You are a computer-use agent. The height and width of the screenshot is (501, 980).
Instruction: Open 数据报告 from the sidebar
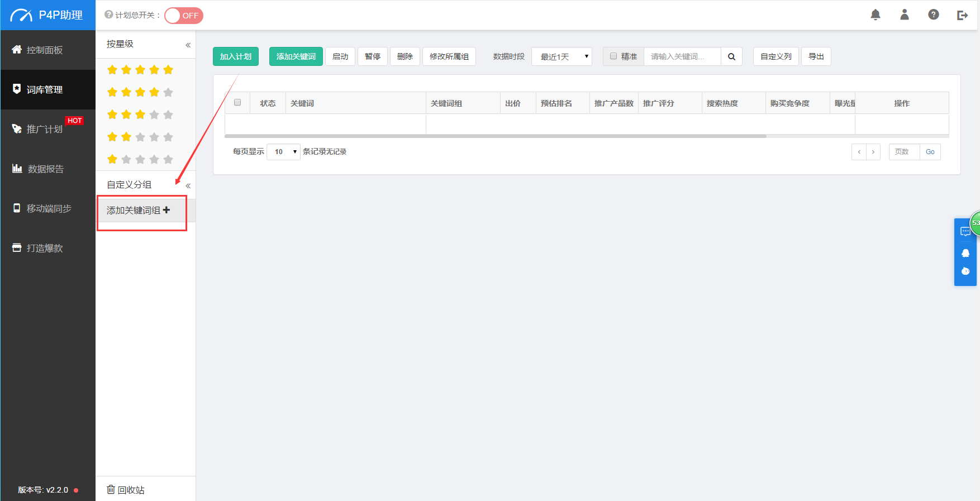click(46, 169)
